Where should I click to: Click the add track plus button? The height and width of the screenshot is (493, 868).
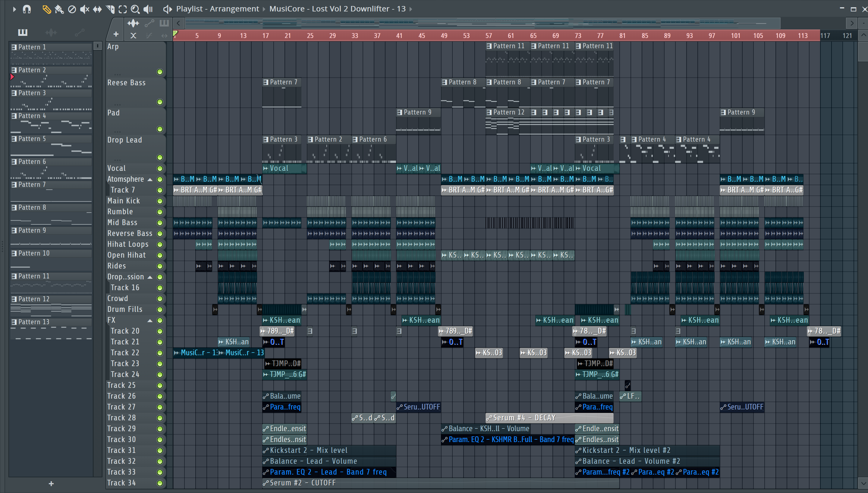click(116, 34)
